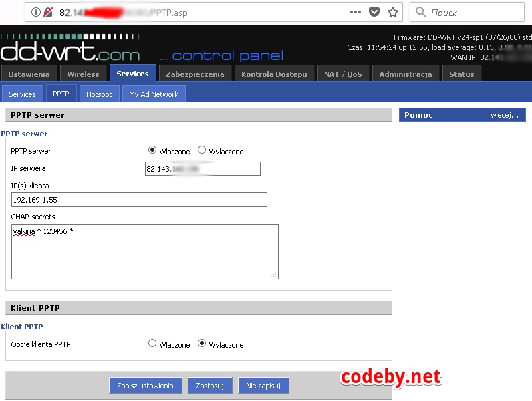Switch to the Administracja tab

coord(405,74)
